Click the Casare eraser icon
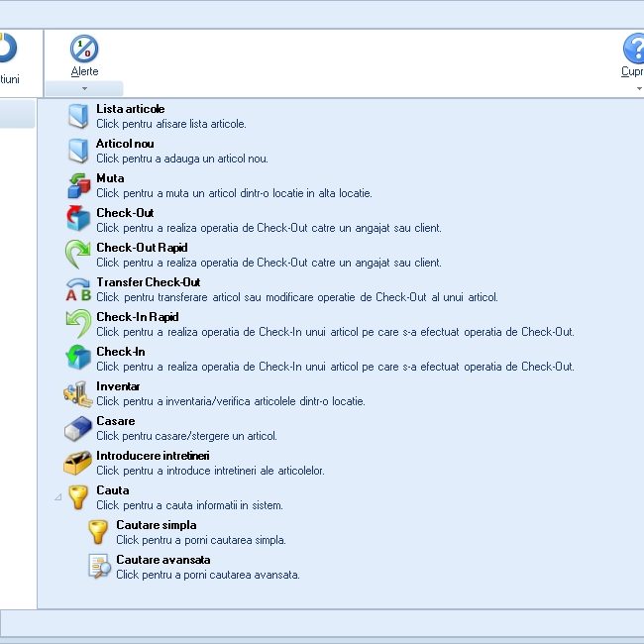The width and height of the screenshot is (644, 644). [x=77, y=429]
